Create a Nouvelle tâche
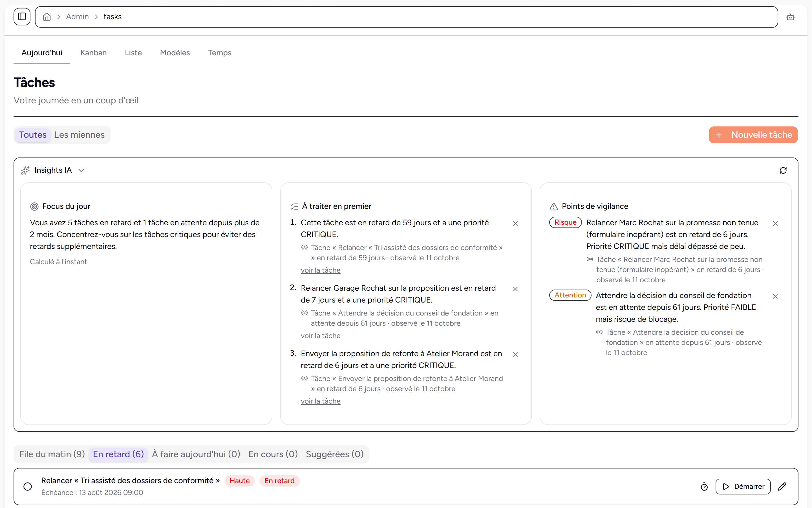 (x=753, y=135)
